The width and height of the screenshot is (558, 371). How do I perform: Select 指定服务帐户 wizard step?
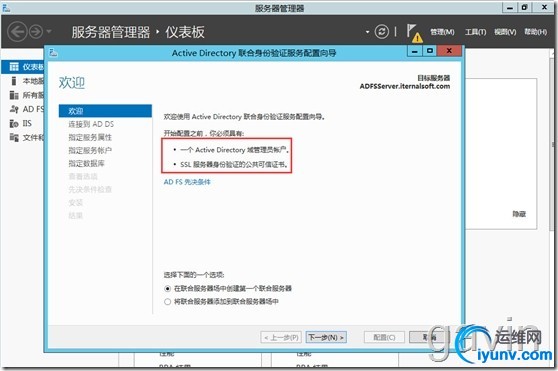click(90, 150)
